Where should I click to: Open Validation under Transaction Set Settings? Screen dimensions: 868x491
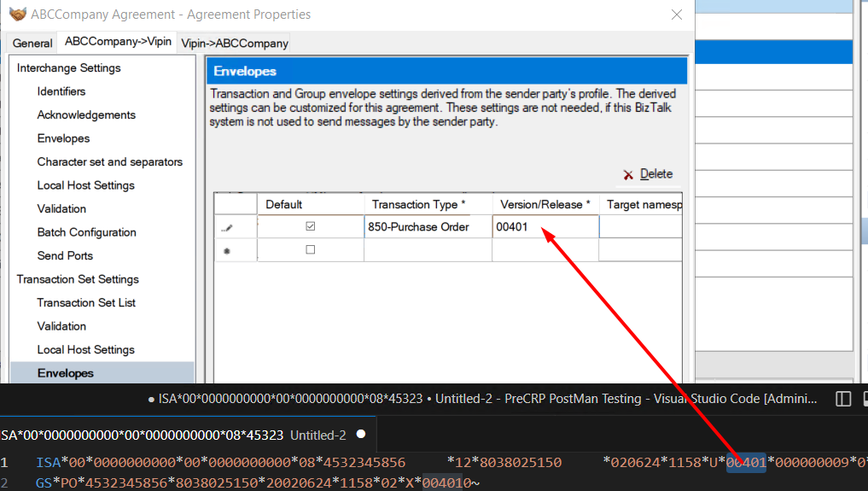pyautogui.click(x=61, y=326)
